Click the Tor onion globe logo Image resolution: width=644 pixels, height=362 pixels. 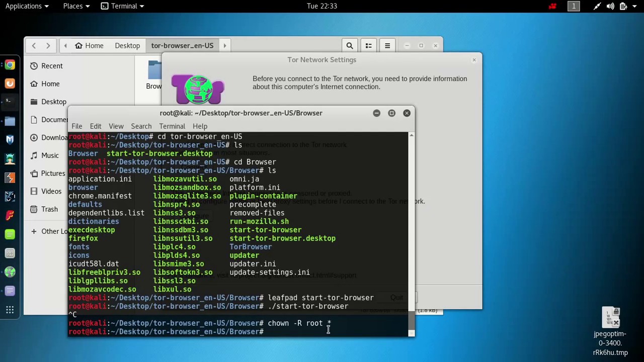point(198,89)
